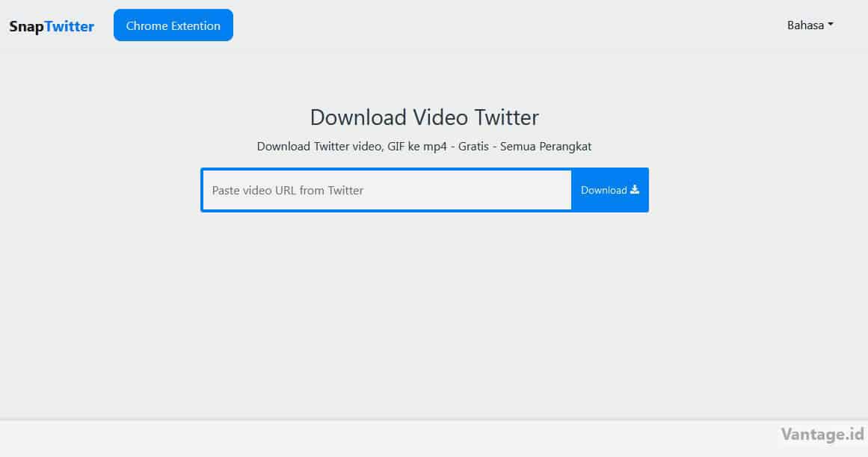Click the Chrome Extention button

tap(173, 25)
